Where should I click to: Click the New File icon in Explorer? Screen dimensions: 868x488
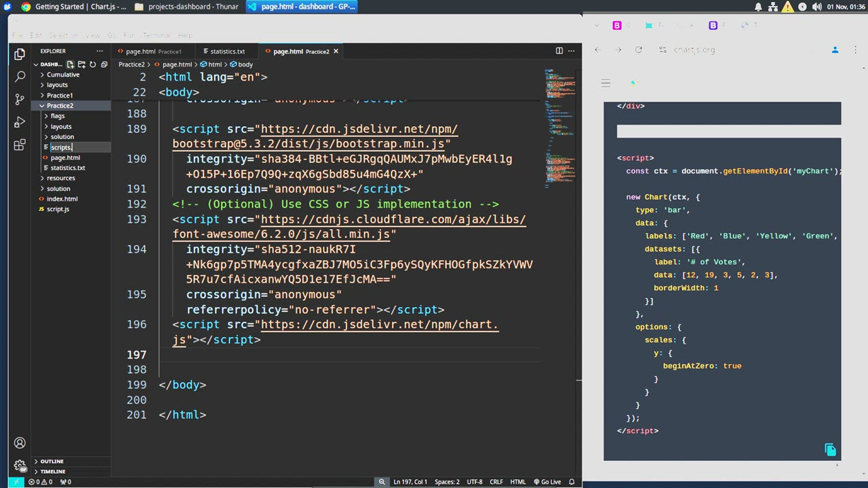[x=70, y=64]
